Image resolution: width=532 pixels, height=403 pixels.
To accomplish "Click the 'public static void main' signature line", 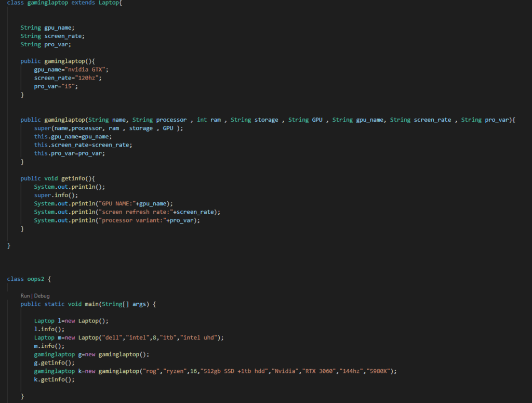I will [88, 304].
